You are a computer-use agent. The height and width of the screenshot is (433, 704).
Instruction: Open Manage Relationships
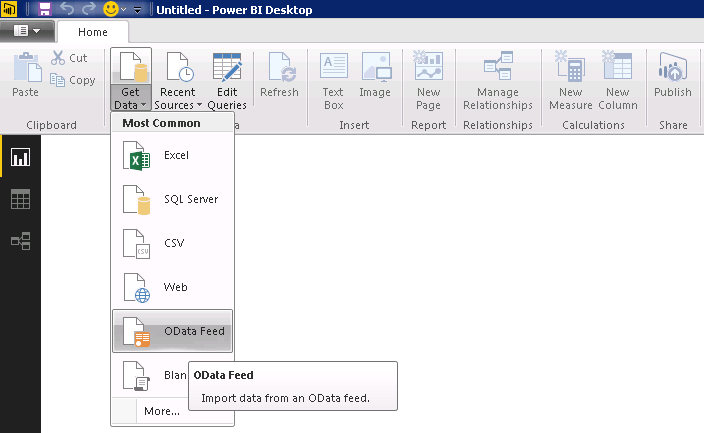click(498, 80)
